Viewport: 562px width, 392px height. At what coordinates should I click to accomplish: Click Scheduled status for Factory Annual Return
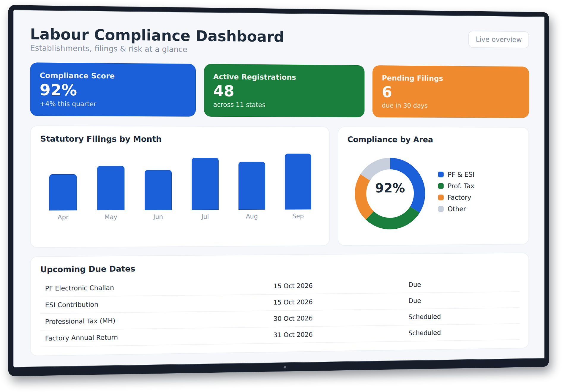pyautogui.click(x=424, y=333)
